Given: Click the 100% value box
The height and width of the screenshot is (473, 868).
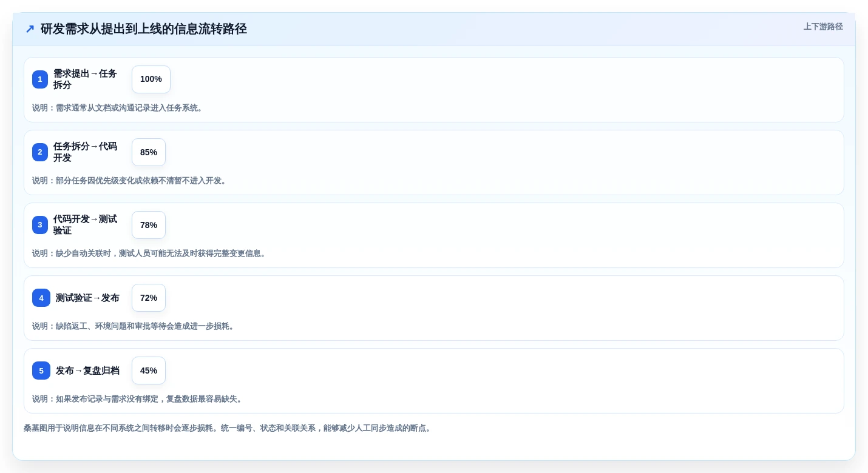Looking at the screenshot, I should point(151,79).
